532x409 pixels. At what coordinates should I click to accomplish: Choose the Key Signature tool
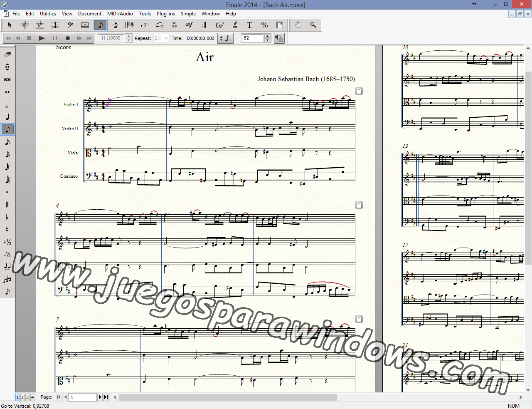(x=40, y=25)
